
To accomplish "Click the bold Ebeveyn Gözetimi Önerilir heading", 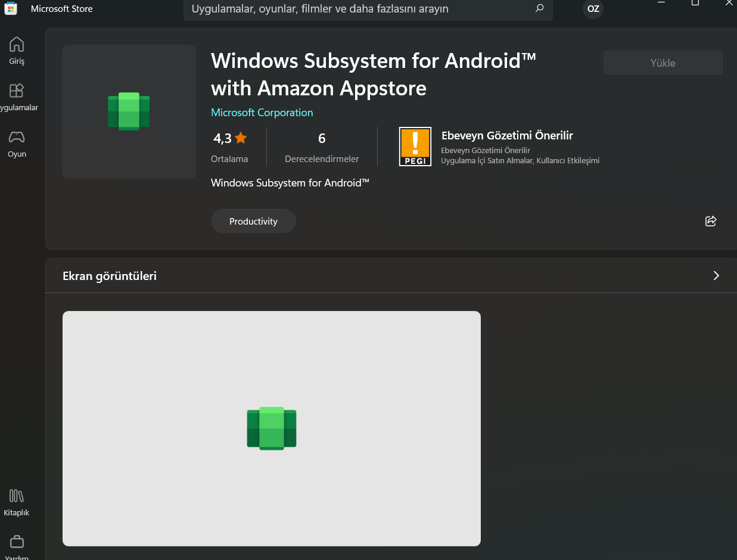I will 507,136.
